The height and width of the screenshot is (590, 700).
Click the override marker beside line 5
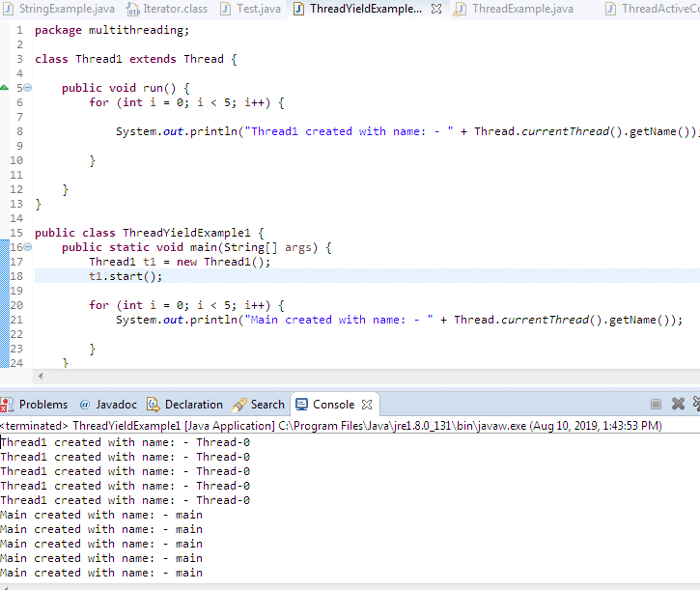[5, 88]
